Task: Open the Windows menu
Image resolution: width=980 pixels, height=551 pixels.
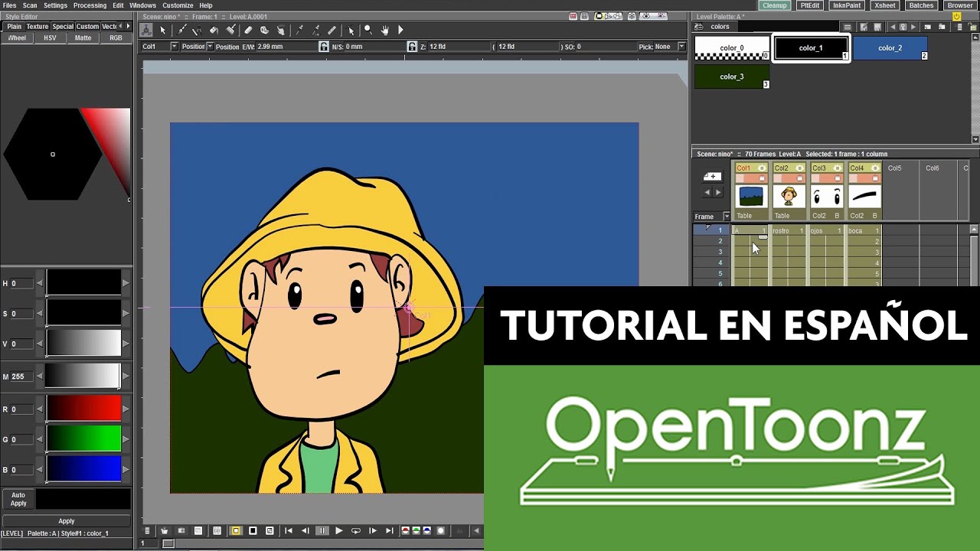Action: pyautogui.click(x=142, y=5)
